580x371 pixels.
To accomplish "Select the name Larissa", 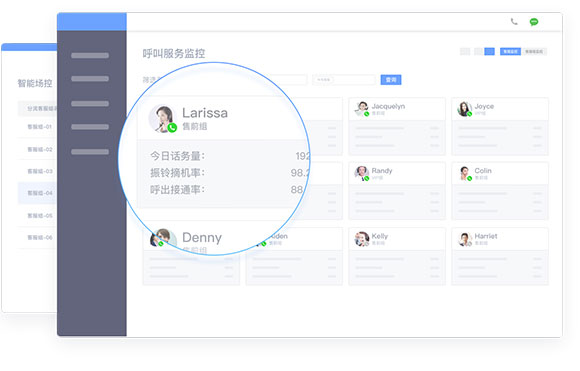I will 205,113.
